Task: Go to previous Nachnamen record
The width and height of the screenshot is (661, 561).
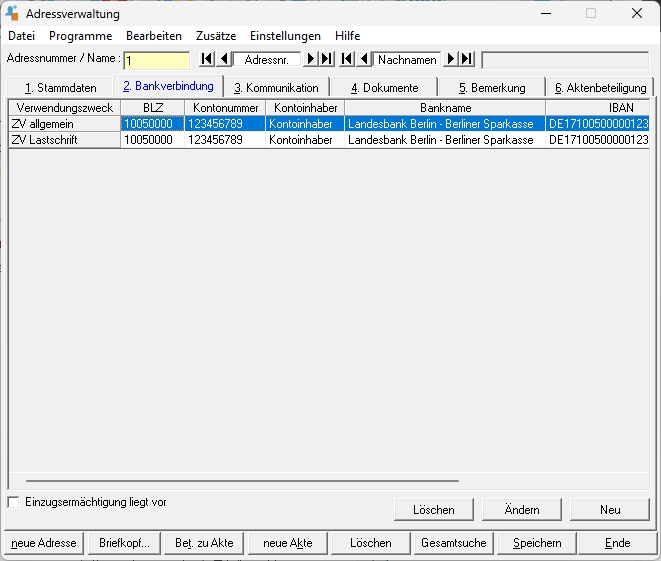Action: 364,60
